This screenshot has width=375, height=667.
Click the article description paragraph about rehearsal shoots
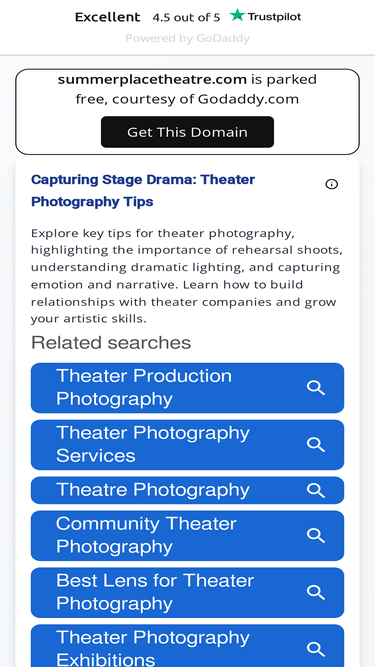[x=187, y=276]
